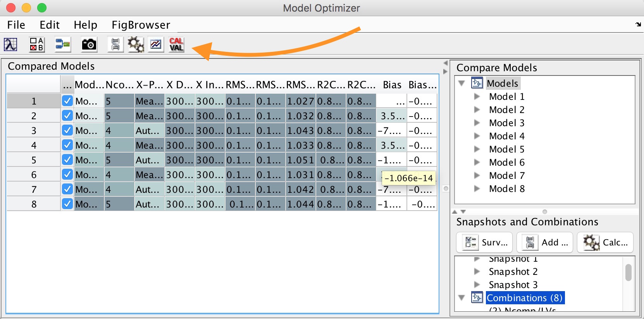Viewport: 644px width, 319px height.
Task: Click the RMS... column header showing 1.027
Action: point(300,85)
